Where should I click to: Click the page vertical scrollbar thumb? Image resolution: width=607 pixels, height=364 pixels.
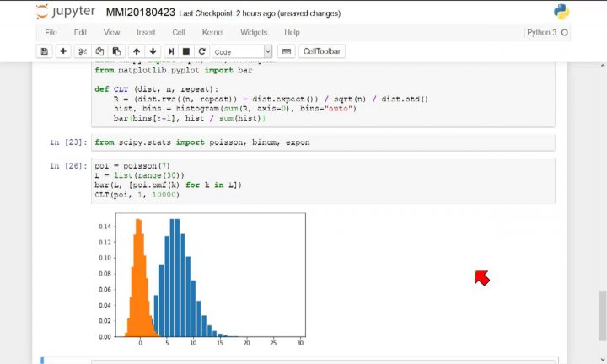point(602,316)
